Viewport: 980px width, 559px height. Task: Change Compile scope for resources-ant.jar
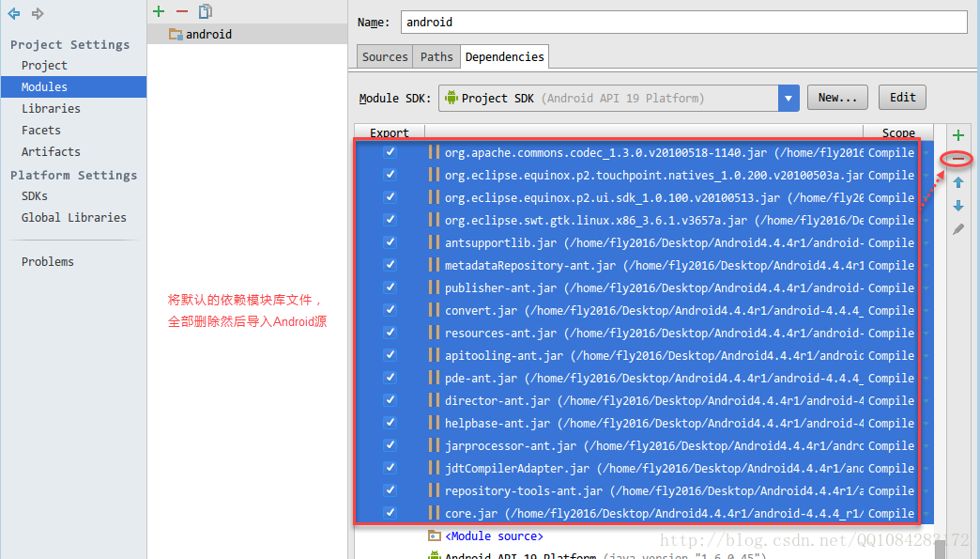click(891, 333)
